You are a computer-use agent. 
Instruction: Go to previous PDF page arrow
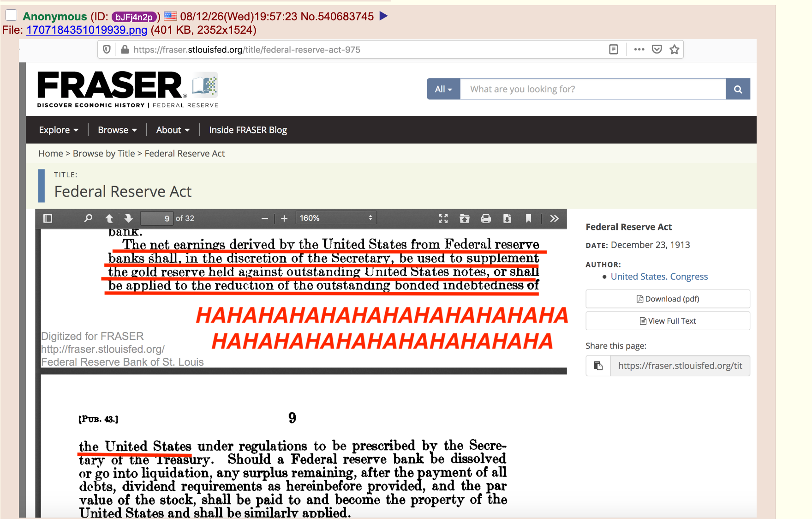point(109,218)
